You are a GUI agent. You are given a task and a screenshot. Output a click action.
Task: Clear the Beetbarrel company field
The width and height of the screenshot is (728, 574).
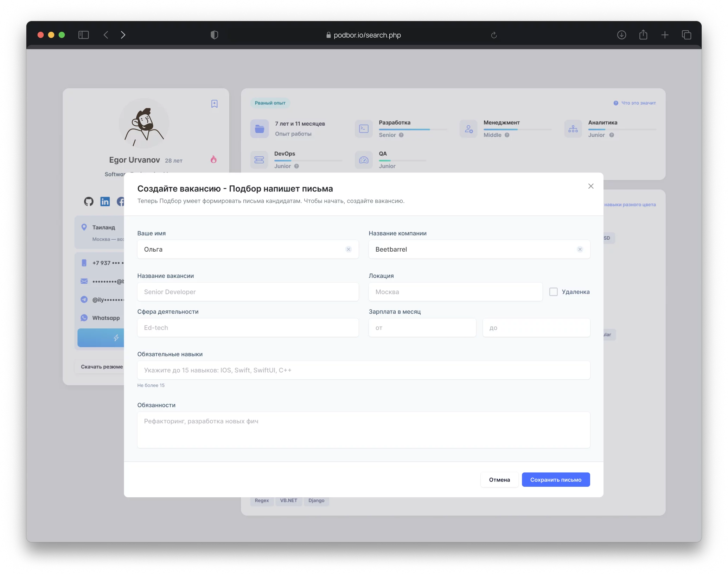click(x=580, y=249)
